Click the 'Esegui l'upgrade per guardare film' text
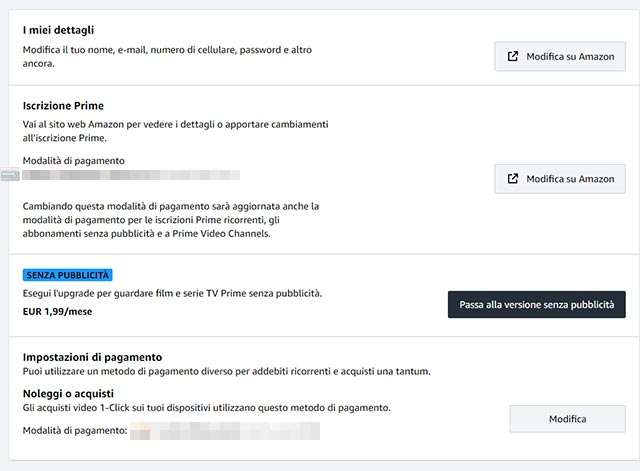 pos(172,293)
